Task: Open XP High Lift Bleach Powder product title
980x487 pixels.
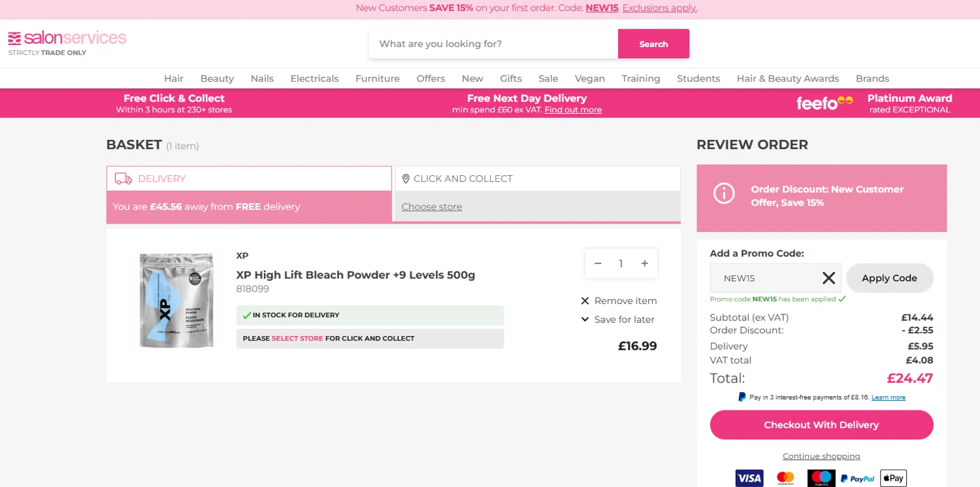Action: 355,275
